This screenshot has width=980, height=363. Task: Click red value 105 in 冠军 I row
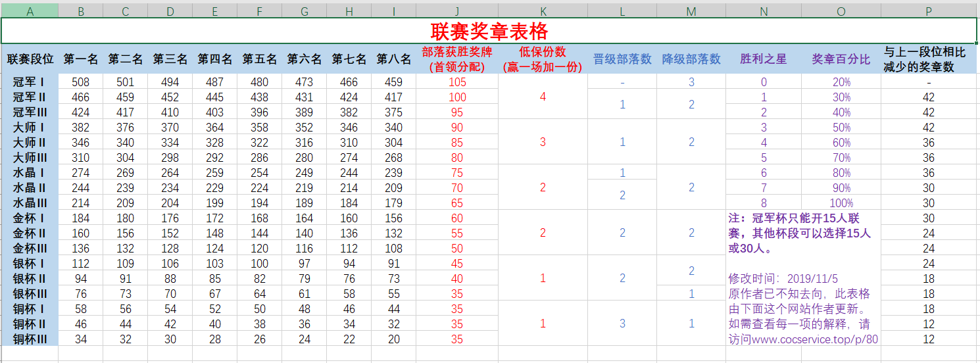pos(457,82)
